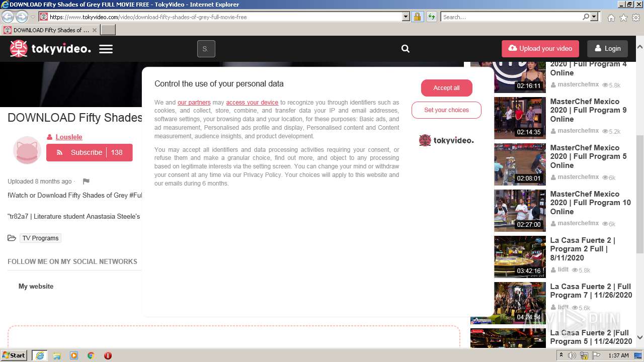The image size is (644, 362).
Task: Open the access your device link
Action: pos(252,103)
